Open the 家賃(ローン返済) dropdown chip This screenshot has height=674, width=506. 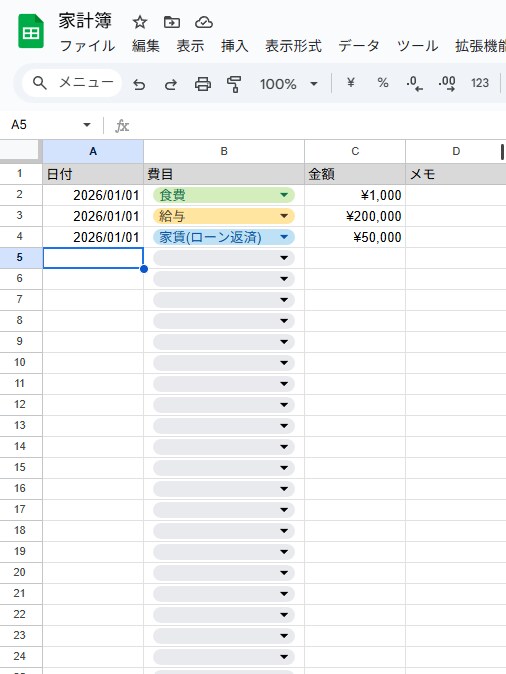pos(224,237)
